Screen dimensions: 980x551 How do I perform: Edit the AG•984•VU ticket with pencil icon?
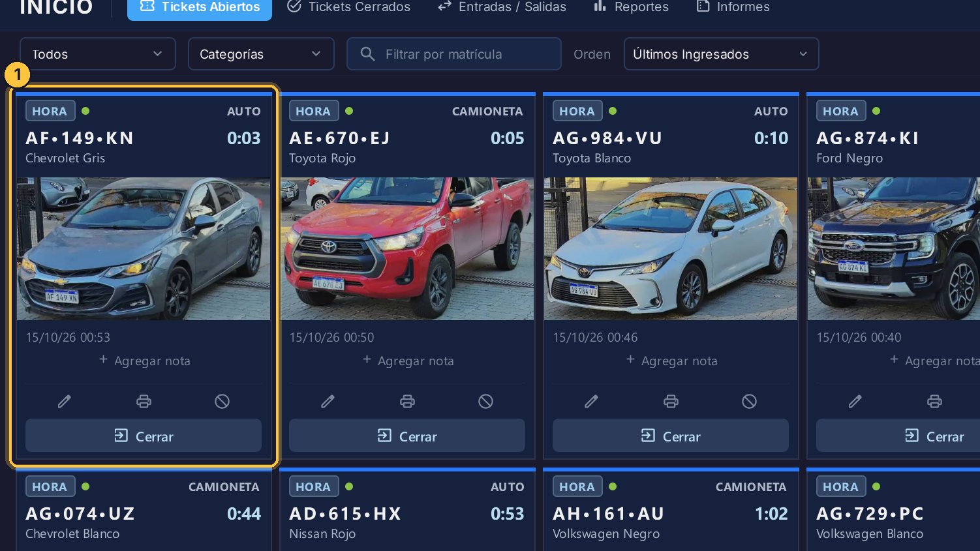click(x=591, y=401)
